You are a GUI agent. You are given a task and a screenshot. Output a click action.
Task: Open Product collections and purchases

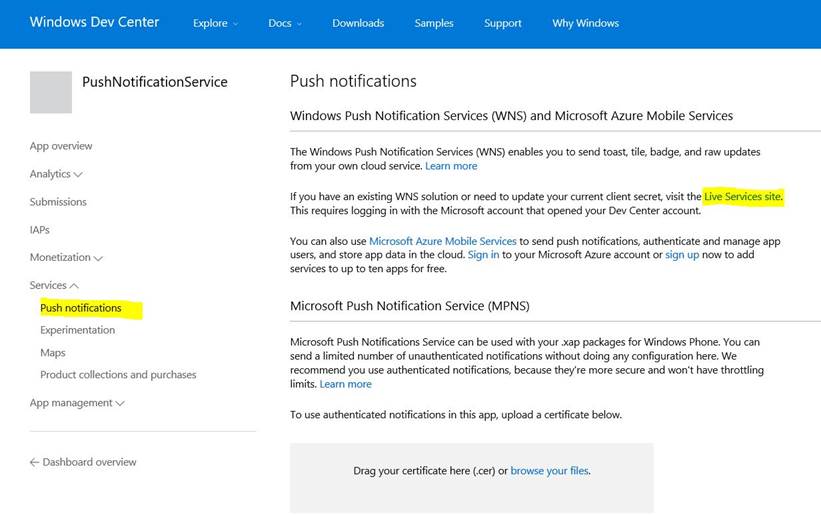[118, 375]
